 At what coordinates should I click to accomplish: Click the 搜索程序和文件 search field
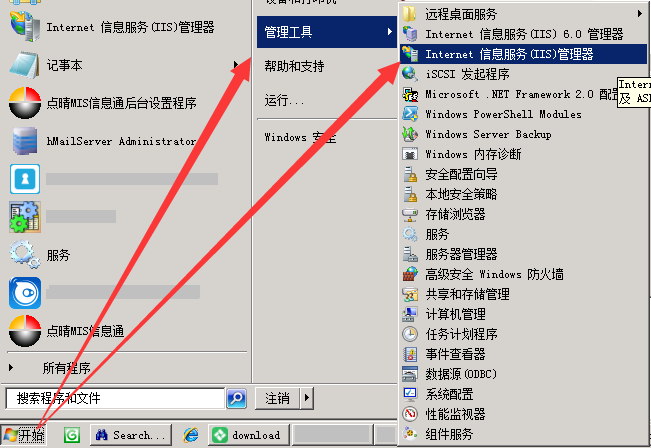[x=115, y=398]
